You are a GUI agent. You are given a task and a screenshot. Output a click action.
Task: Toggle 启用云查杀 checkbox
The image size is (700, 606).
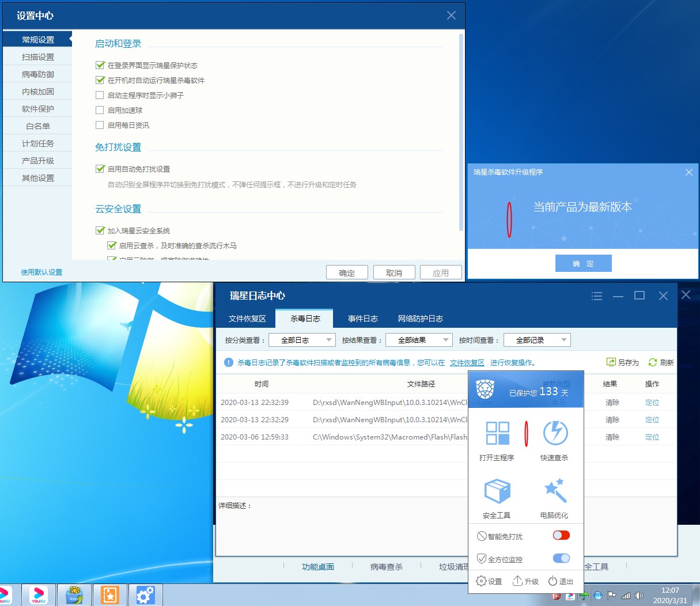click(x=112, y=245)
